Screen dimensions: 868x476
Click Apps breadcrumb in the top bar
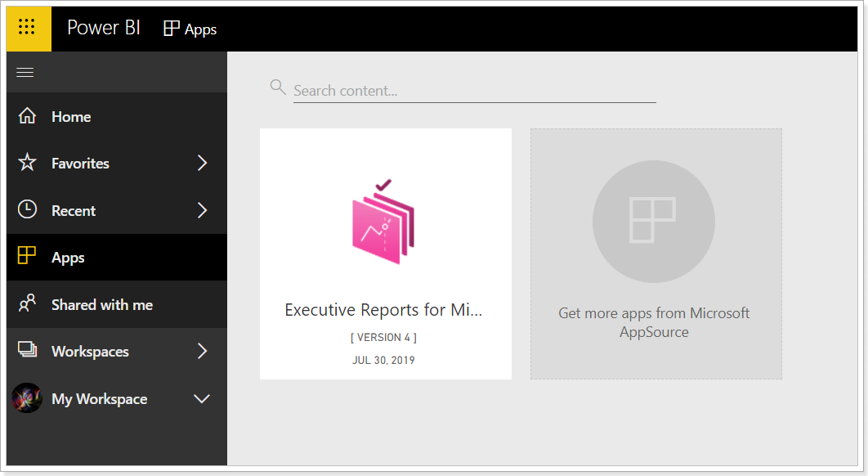[190, 29]
